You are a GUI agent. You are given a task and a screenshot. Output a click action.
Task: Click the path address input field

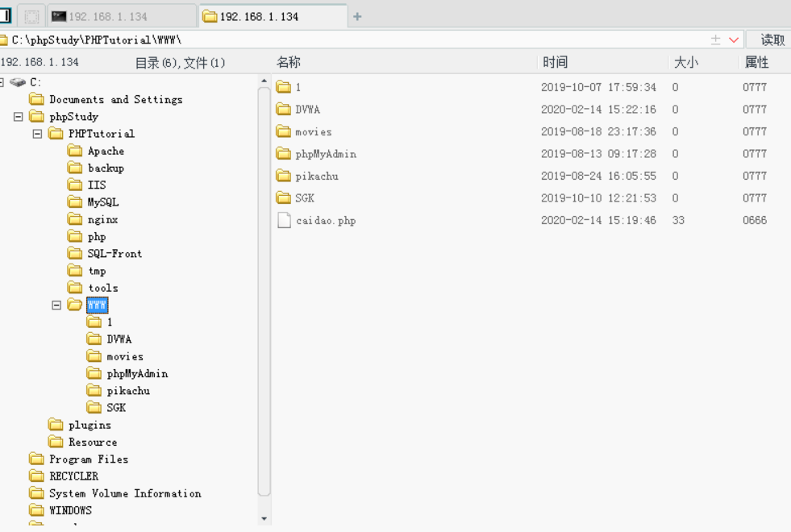355,40
